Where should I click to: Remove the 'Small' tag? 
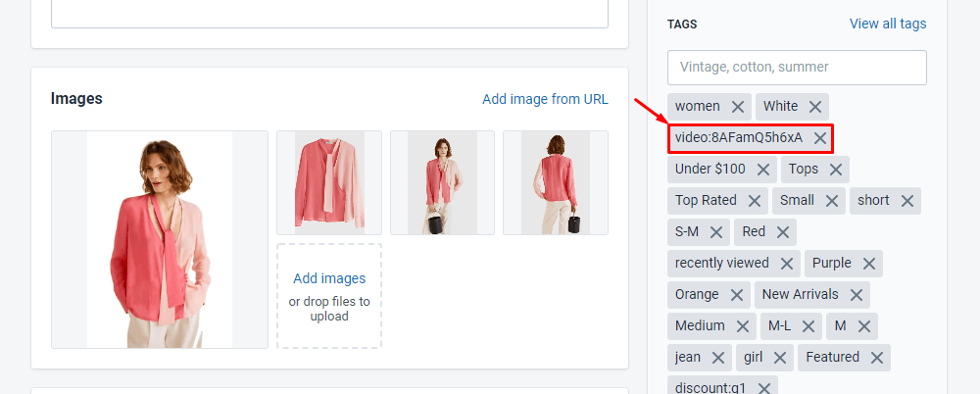[x=831, y=201]
